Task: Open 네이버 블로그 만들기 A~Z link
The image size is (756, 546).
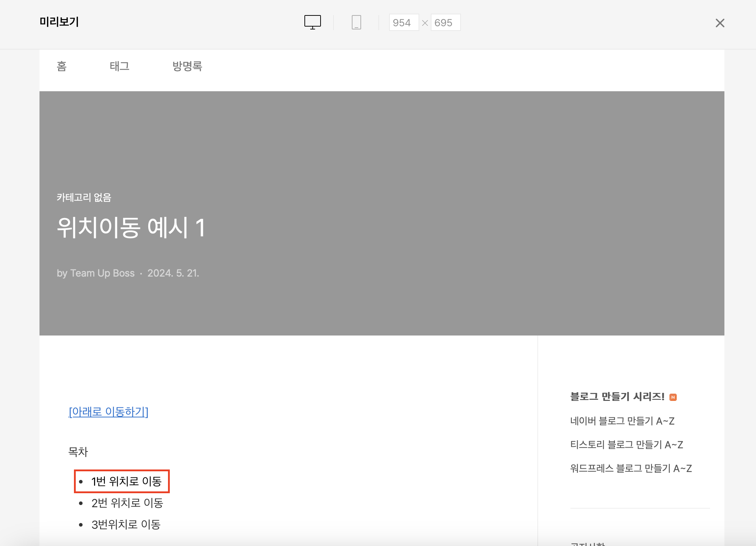Action: [622, 421]
